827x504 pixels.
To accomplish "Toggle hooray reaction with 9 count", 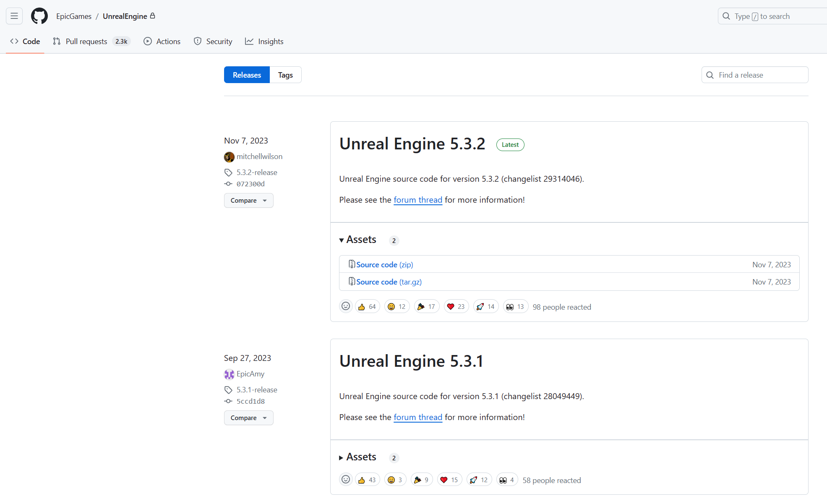I will [422, 480].
